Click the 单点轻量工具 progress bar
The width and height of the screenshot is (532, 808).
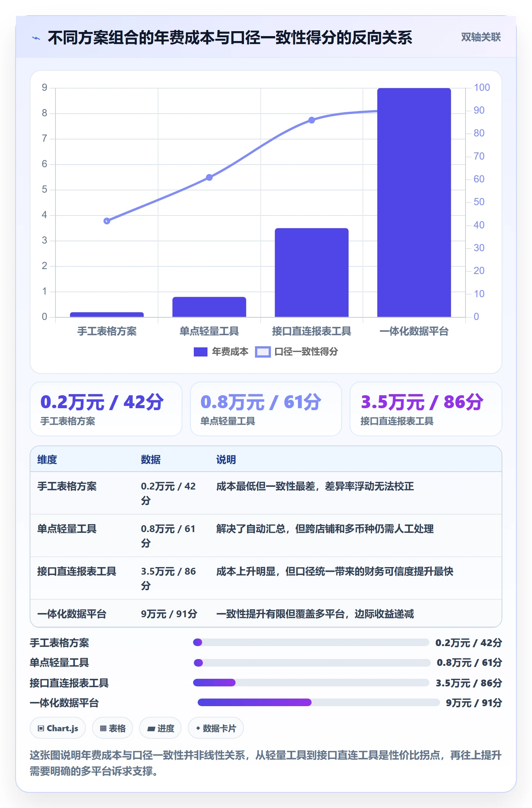[x=312, y=663]
